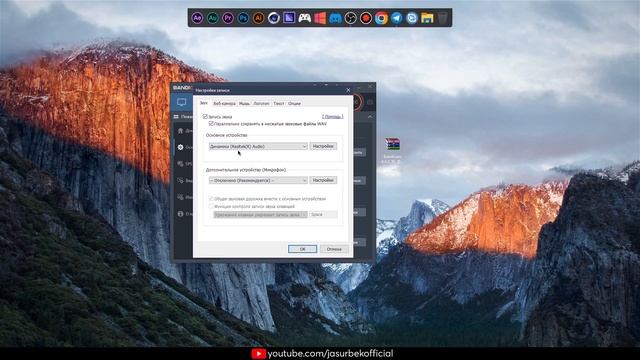Collapse the Bandicam panel with the chevron
Screen dimensions: 640x360
click(370, 117)
